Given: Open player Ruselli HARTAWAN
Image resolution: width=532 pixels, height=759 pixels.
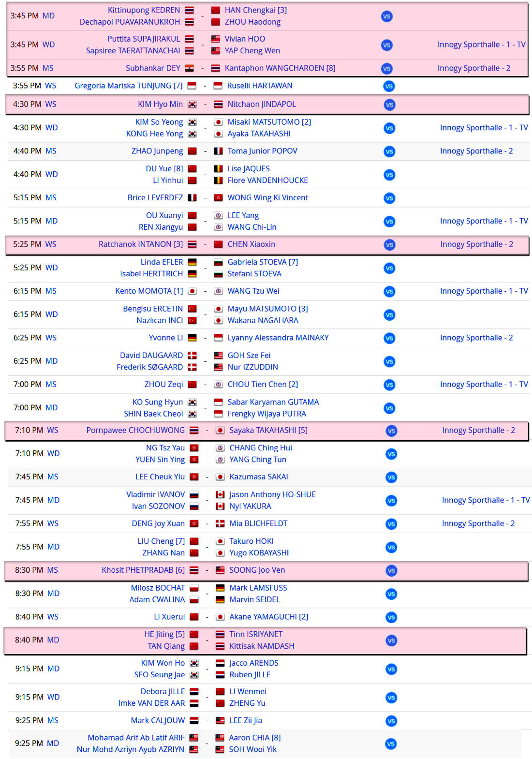Looking at the screenshot, I should click(x=260, y=86).
